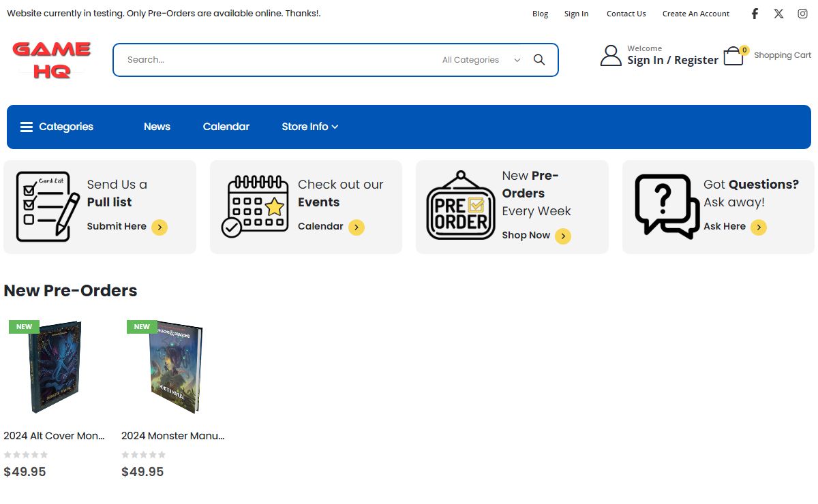This screenshot has height=504, width=818.
Task: Click $49.95 price under 2024 Monster Manu...
Action: coord(142,472)
